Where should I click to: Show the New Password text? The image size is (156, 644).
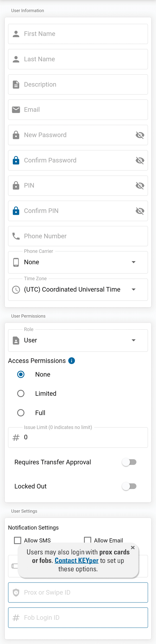coord(140,135)
